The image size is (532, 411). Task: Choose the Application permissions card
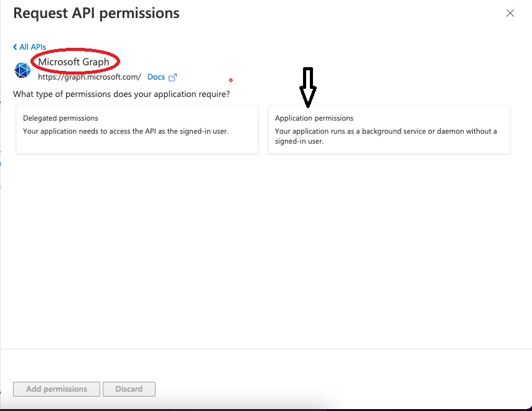(x=389, y=129)
